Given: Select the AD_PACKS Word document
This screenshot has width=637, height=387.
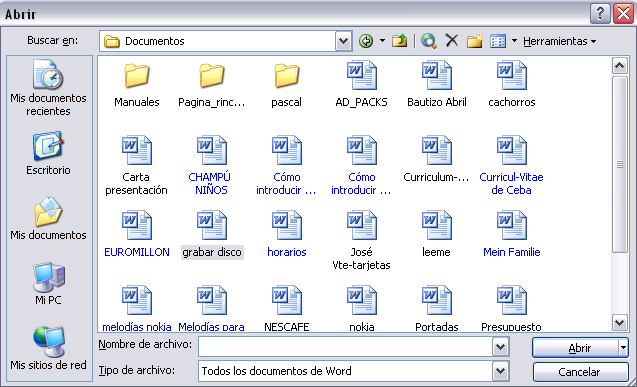Looking at the screenshot, I should pyautogui.click(x=362, y=85).
